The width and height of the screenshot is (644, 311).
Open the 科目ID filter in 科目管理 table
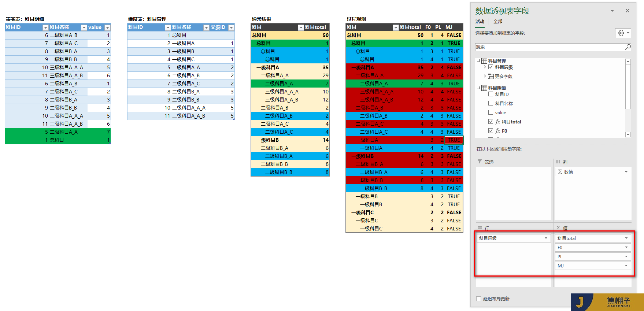click(168, 27)
